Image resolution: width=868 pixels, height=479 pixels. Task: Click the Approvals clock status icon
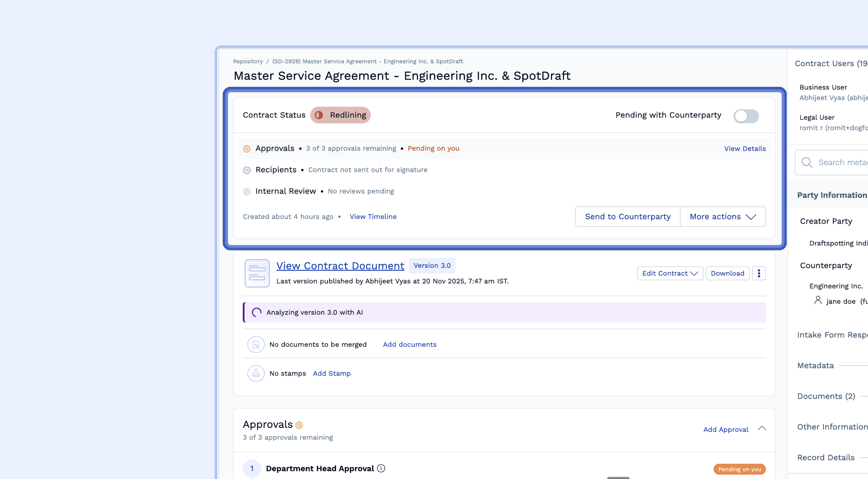[x=247, y=148]
